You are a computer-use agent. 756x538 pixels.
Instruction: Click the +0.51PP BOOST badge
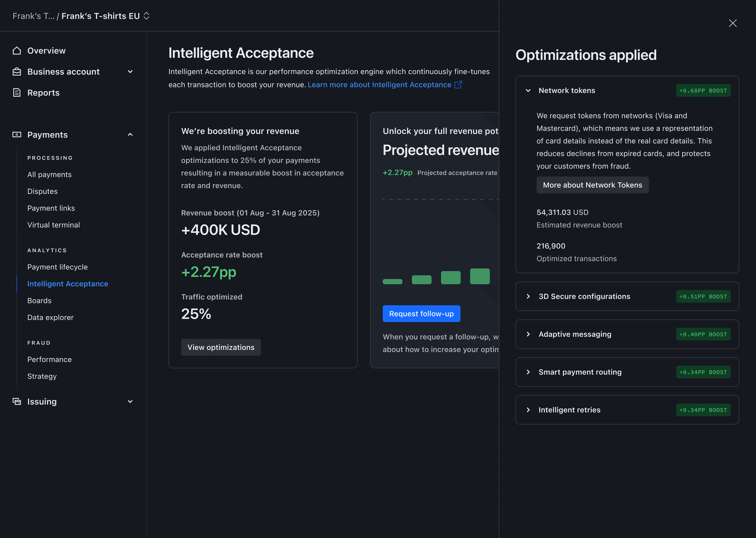point(703,297)
